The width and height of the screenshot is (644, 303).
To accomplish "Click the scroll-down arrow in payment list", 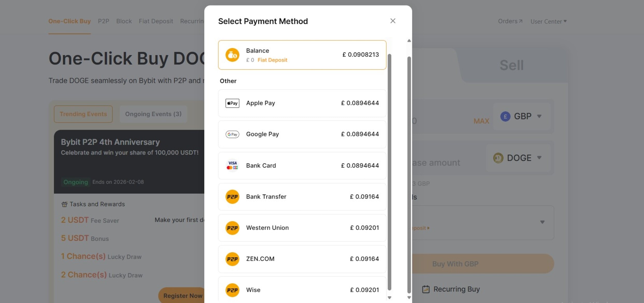I will [x=389, y=298].
